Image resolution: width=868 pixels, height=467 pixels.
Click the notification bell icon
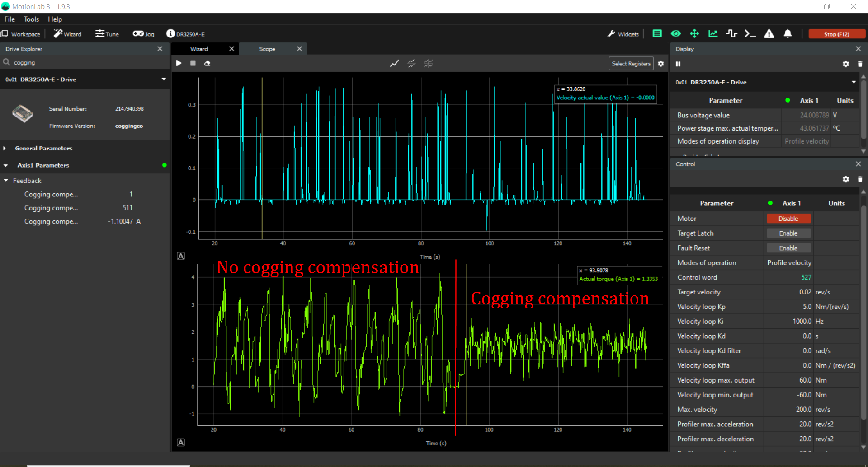788,34
